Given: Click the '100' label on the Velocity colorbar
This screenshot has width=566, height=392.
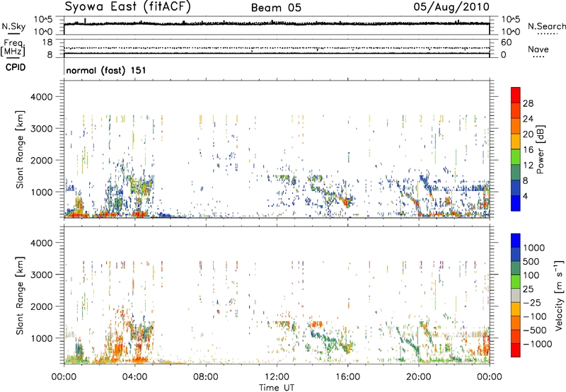Looking at the screenshot, I should click(531, 275).
